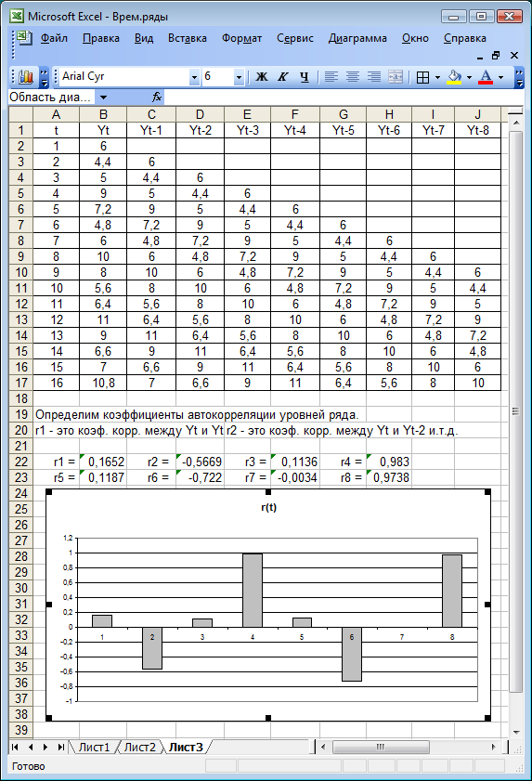532x781 pixels.
Task: Click the vertical split box above scrollbar
Action: pyautogui.click(x=516, y=112)
